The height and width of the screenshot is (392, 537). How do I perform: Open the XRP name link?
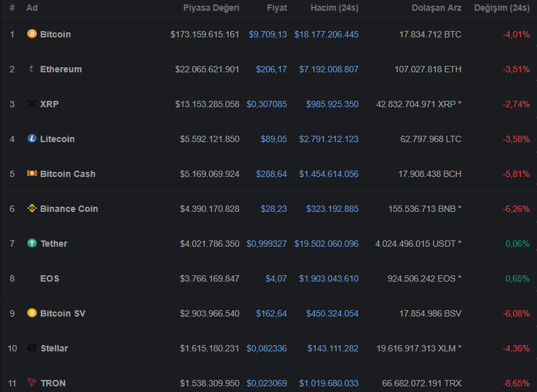[x=49, y=104]
